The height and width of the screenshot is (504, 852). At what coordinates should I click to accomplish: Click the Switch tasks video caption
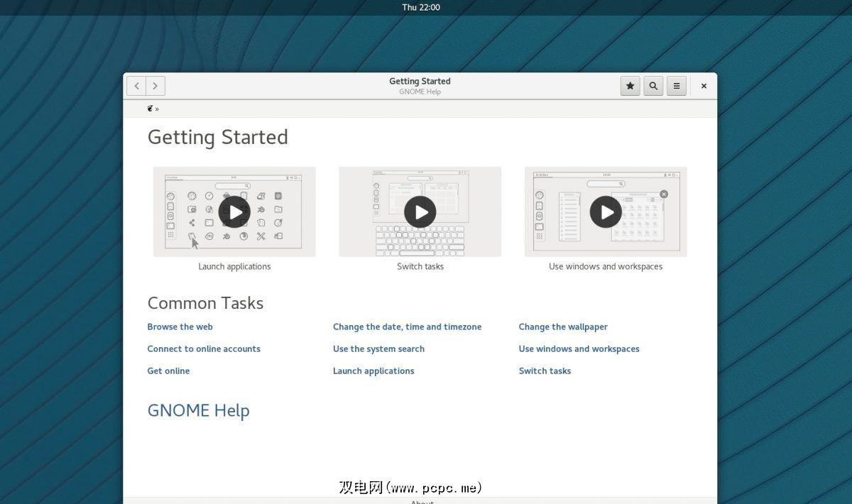[x=420, y=266]
